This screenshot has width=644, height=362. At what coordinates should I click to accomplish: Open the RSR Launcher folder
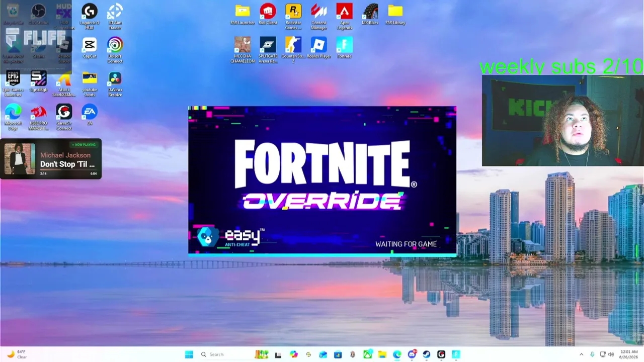click(x=243, y=15)
